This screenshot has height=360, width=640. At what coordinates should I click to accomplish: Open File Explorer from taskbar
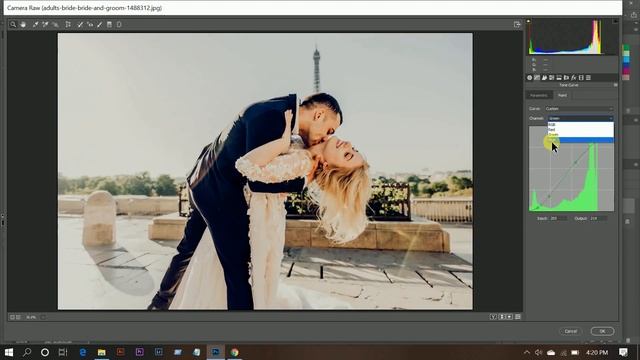pos(102,352)
